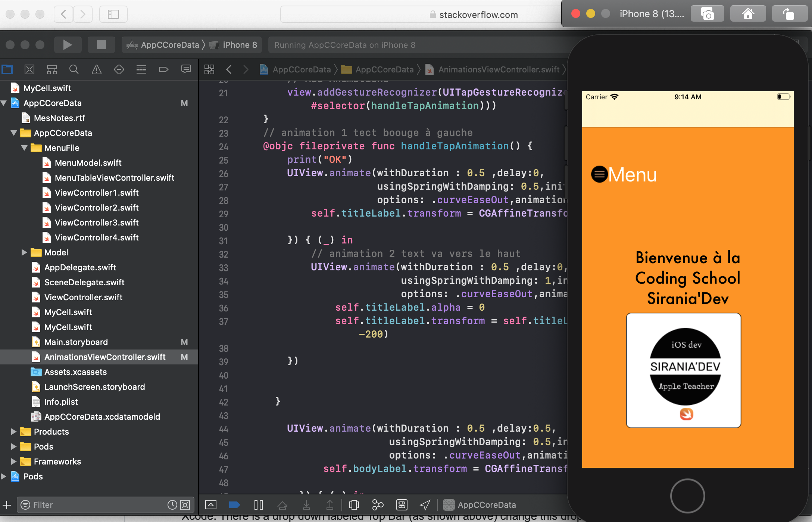Open the Source Control navigator icon
This screenshot has width=812, height=522.
[29, 69]
